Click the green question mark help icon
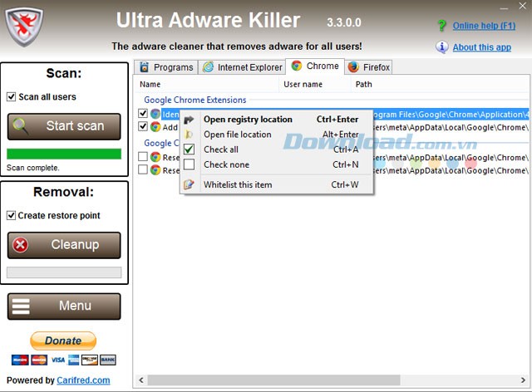This screenshot has height=392, width=532. [441, 26]
